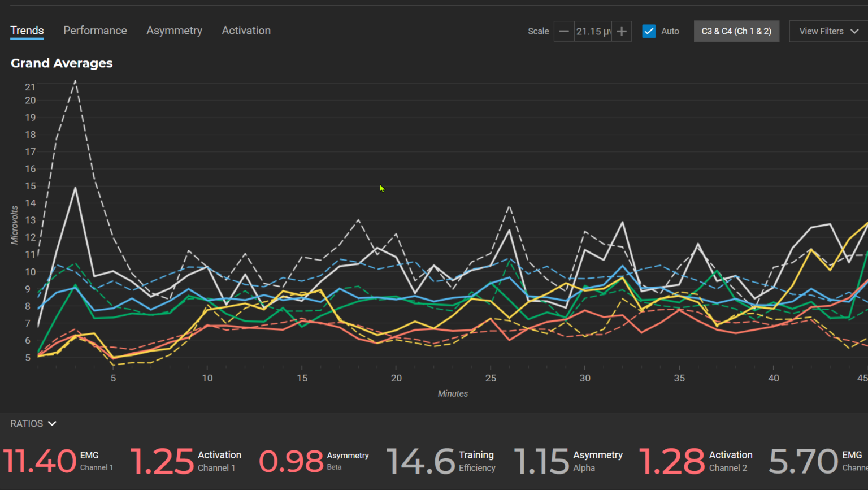This screenshot has height=490, width=868.
Task: Click the scale value field showing 21.15
Action: tap(593, 32)
